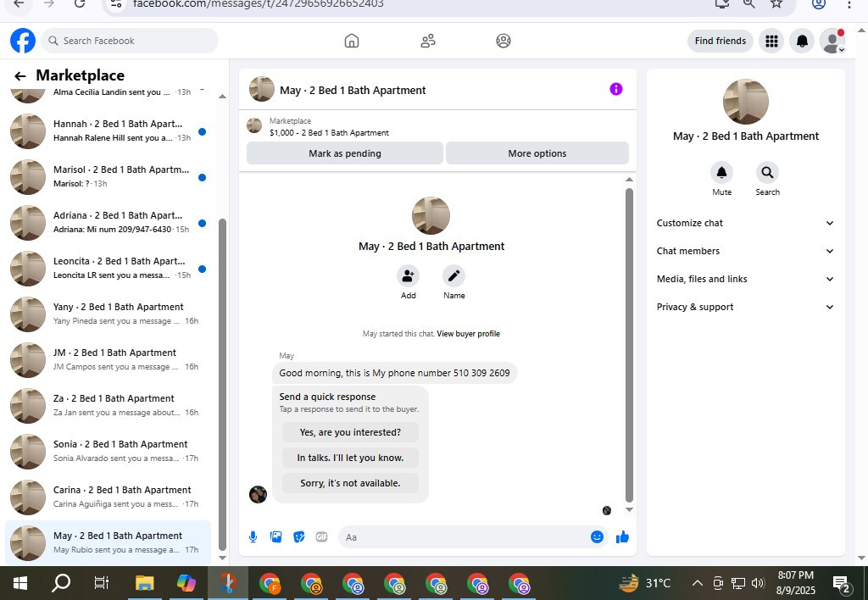
Task: Choose a sticker icon
Action: pos(299,537)
